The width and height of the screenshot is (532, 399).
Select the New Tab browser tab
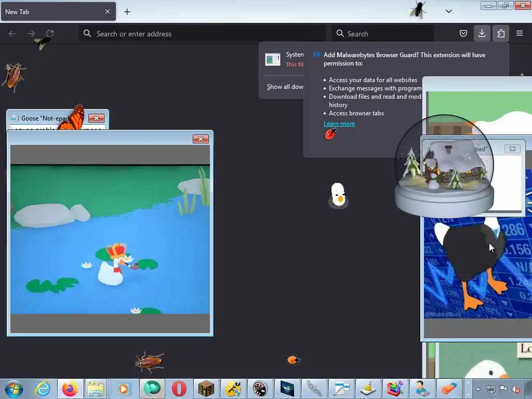58,11
